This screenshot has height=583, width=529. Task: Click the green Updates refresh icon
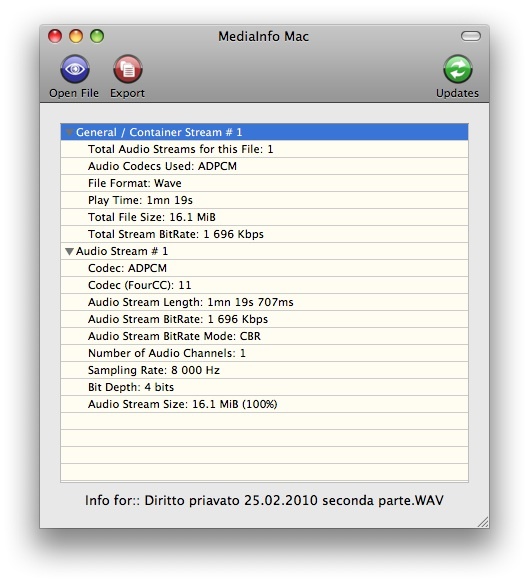[x=458, y=69]
